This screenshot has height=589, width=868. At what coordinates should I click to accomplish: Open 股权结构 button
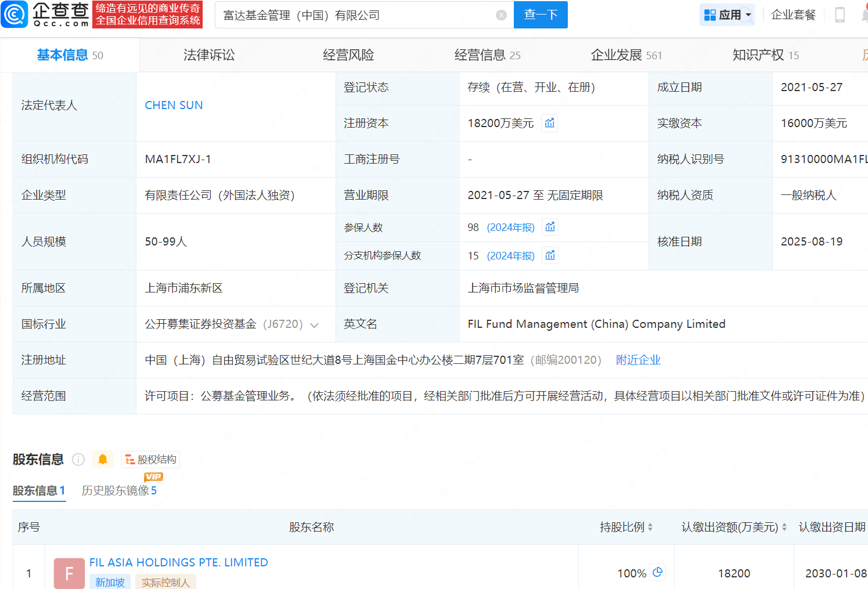[150, 460]
